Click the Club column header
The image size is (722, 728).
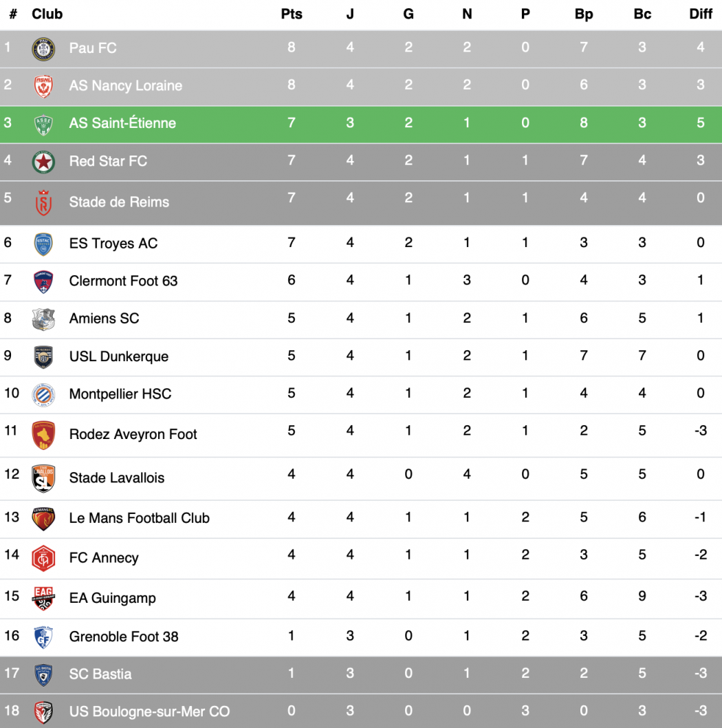tap(47, 14)
